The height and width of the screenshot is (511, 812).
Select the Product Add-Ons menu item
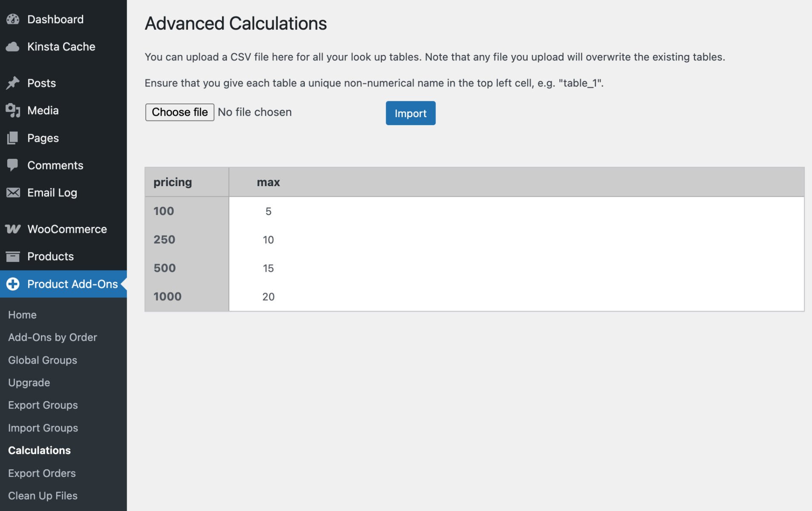(x=64, y=284)
